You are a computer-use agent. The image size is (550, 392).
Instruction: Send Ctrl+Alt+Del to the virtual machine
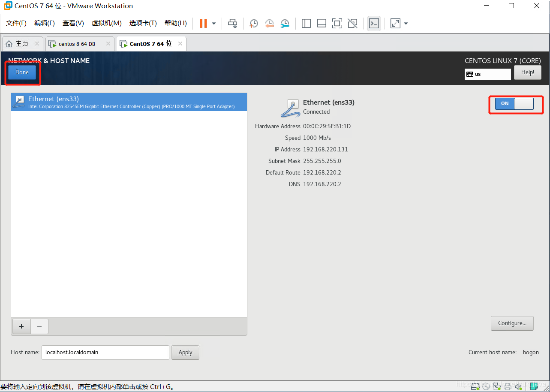point(232,23)
